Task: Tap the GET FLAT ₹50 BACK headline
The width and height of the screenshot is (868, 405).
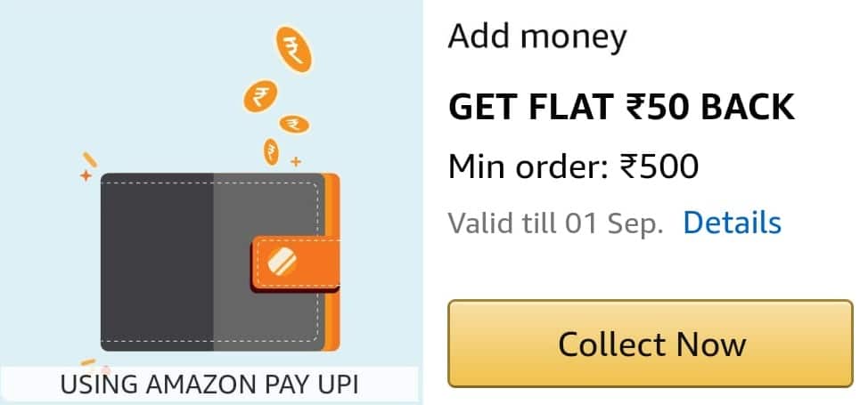Action: point(621,108)
